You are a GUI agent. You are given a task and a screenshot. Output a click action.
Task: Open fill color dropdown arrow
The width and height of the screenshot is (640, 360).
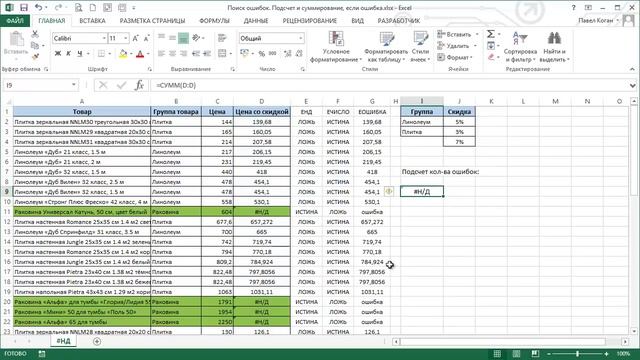(130, 54)
